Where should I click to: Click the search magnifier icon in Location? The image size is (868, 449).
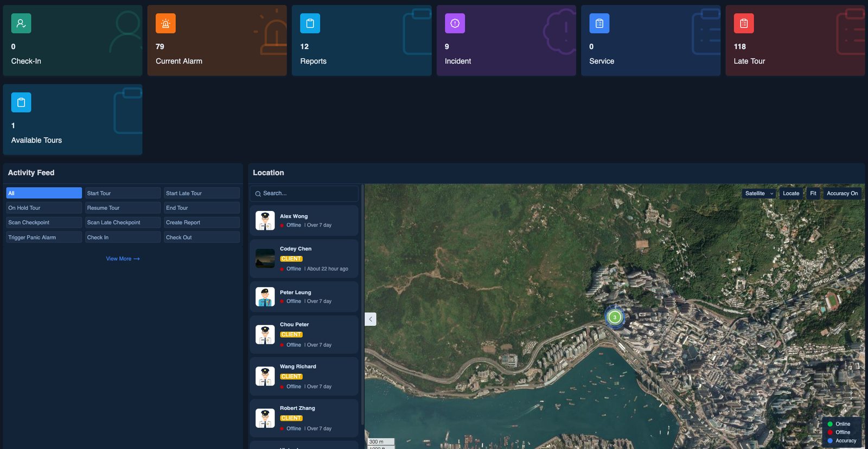tap(258, 194)
